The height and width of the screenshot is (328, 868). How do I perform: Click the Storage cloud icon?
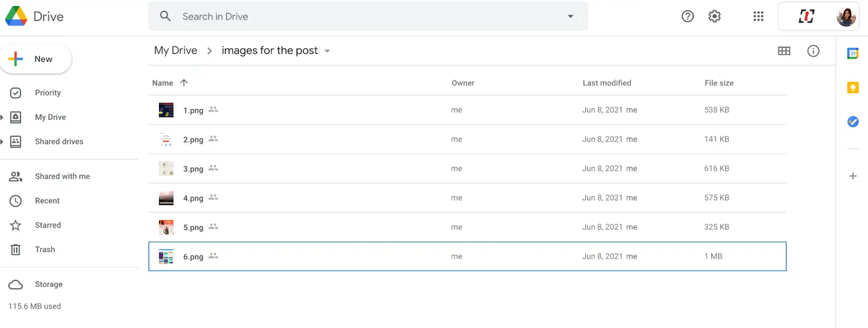pos(16,284)
